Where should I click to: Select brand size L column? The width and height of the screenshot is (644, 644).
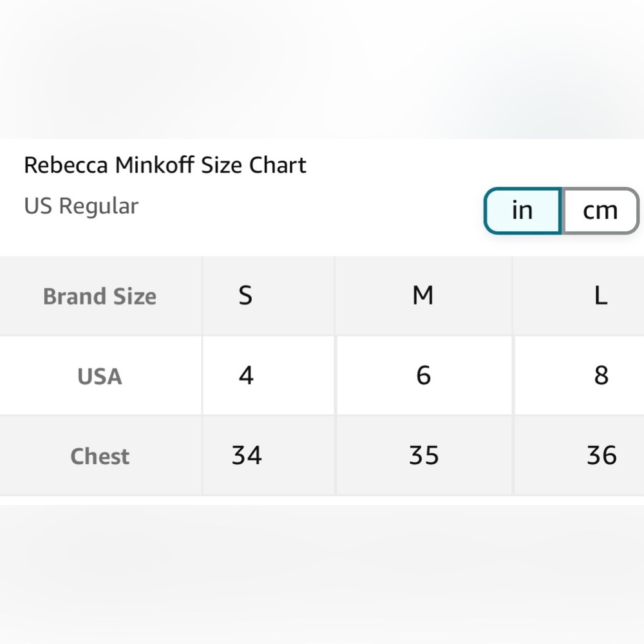click(x=600, y=296)
